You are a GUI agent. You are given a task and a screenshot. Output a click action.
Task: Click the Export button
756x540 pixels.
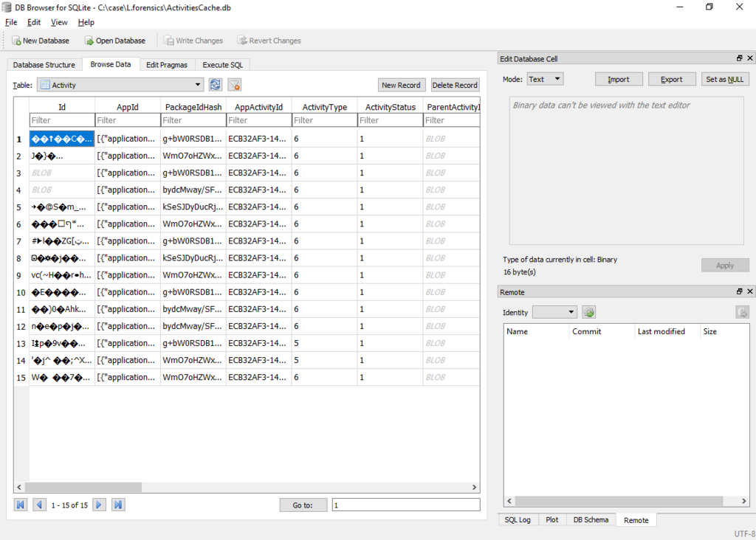672,79
